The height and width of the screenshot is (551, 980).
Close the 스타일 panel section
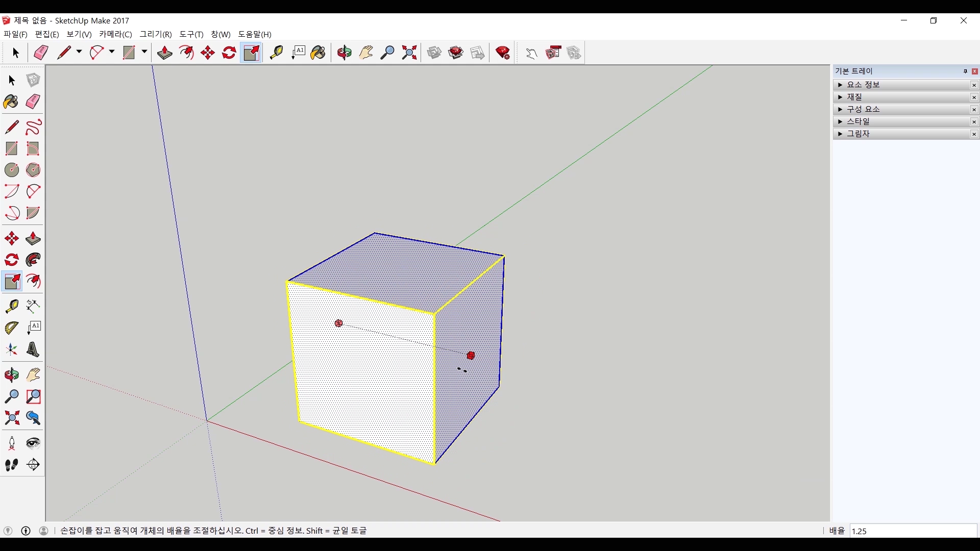974,121
